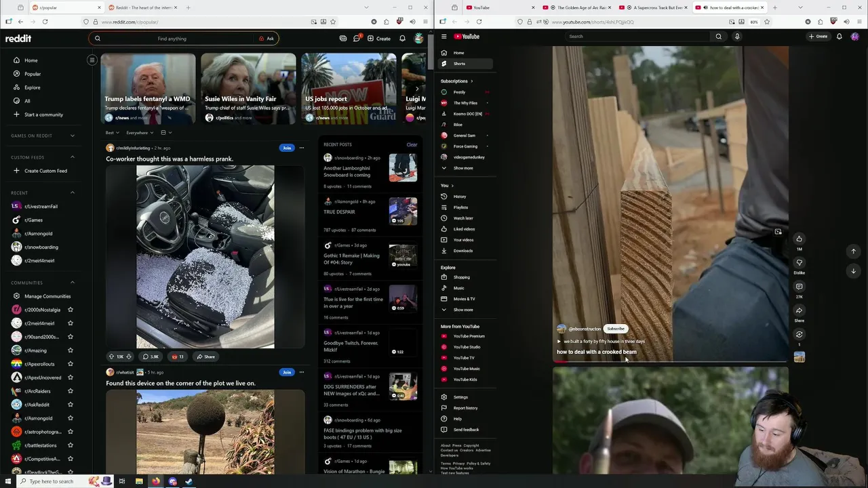The width and height of the screenshot is (868, 488).
Task: Dislike the YouTube short
Action: (x=799, y=262)
